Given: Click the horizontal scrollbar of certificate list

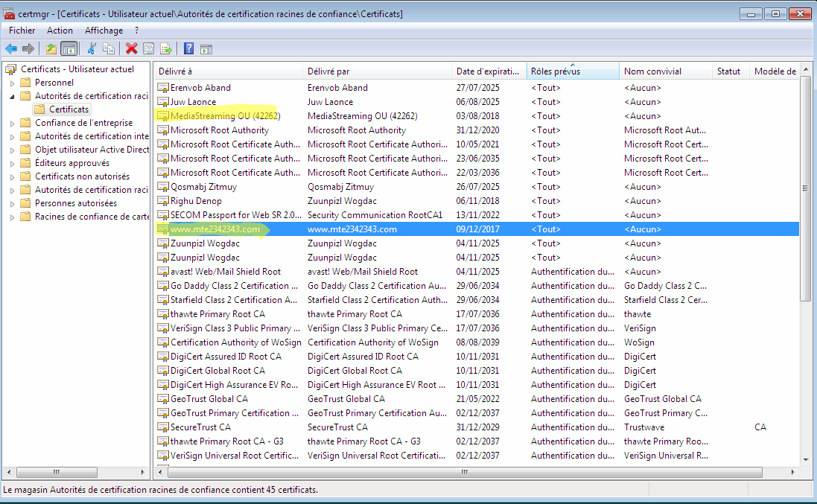Looking at the screenshot, I should click(465, 472).
